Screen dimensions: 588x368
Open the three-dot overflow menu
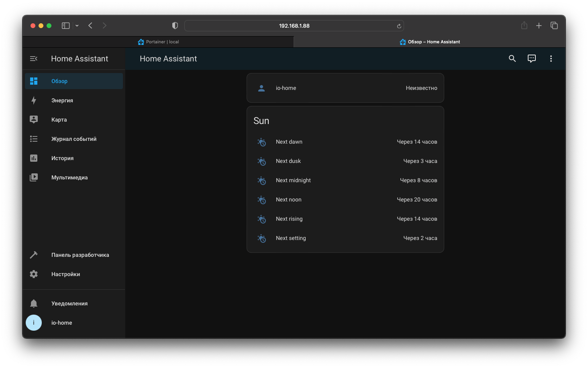click(551, 59)
